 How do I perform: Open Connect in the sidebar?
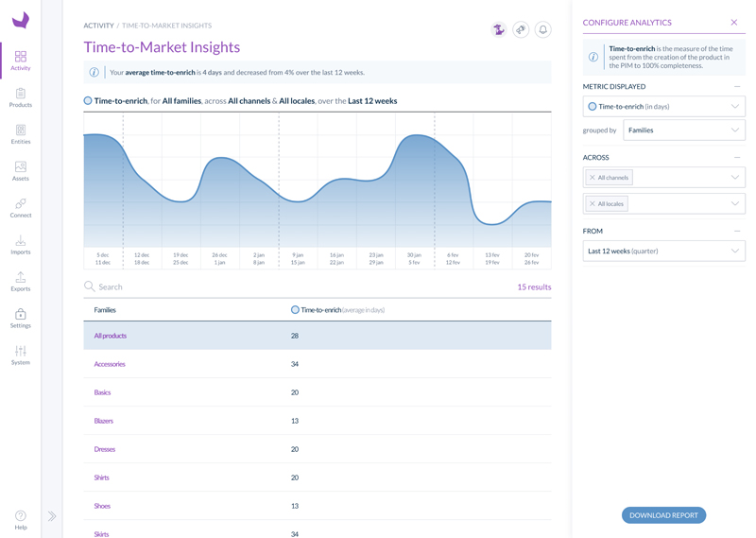pos(20,208)
